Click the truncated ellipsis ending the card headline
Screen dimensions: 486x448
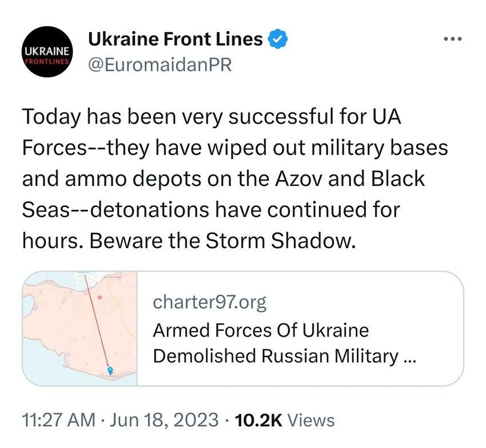click(x=410, y=358)
